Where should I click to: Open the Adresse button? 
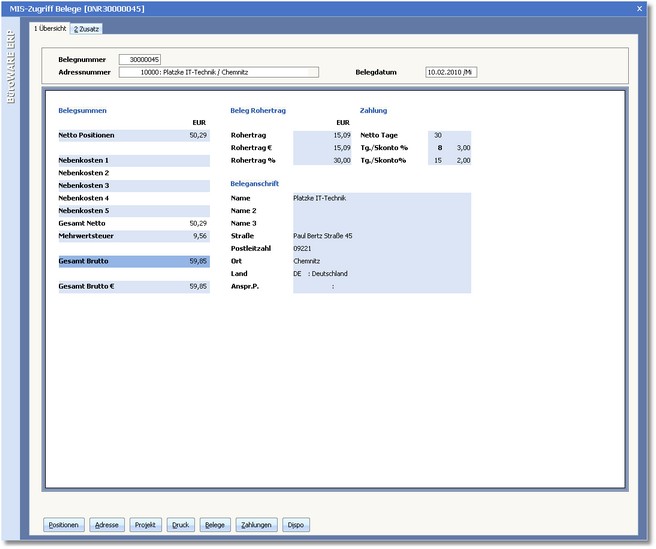point(106,524)
